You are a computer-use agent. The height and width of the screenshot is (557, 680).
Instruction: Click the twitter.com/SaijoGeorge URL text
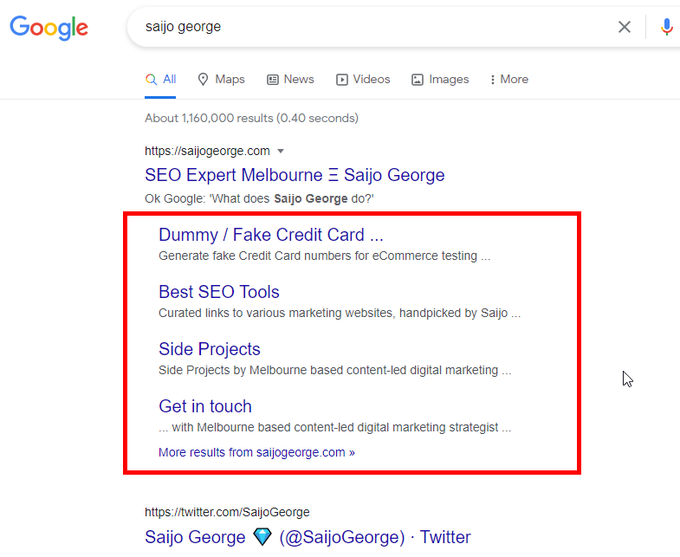click(227, 512)
